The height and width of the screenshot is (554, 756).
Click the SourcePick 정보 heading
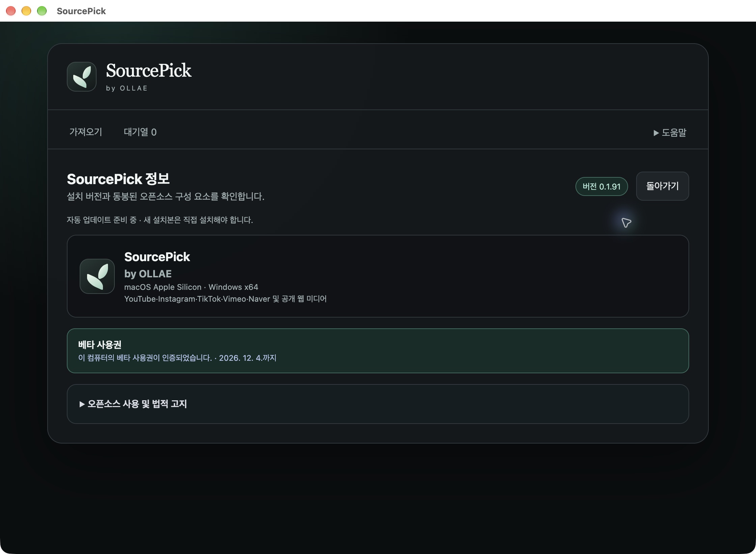[x=118, y=179]
